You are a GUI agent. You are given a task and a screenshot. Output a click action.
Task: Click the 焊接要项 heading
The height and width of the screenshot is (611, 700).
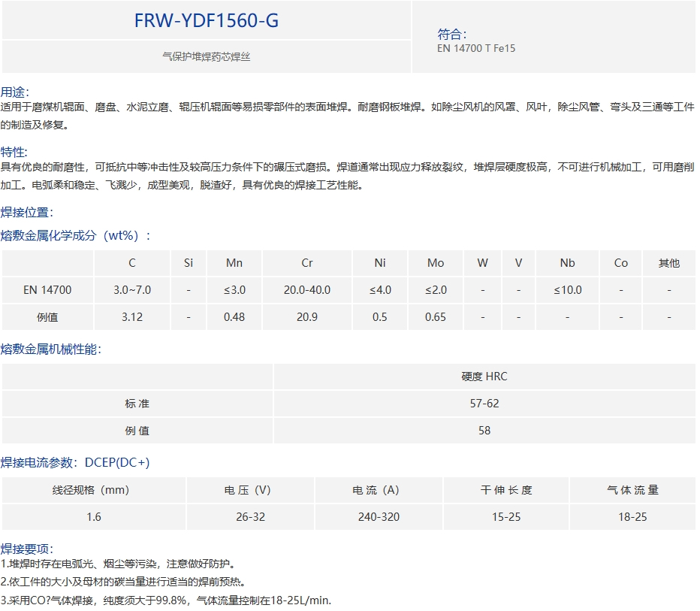coord(27,549)
